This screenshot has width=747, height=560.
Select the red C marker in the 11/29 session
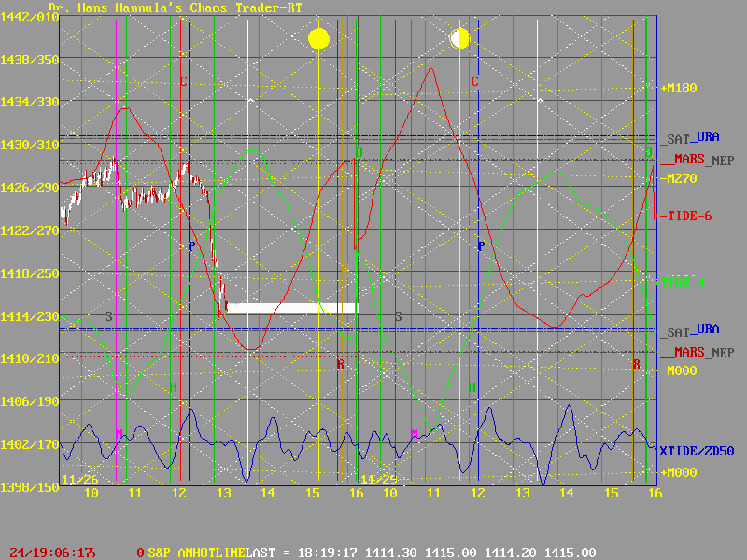pos(475,81)
